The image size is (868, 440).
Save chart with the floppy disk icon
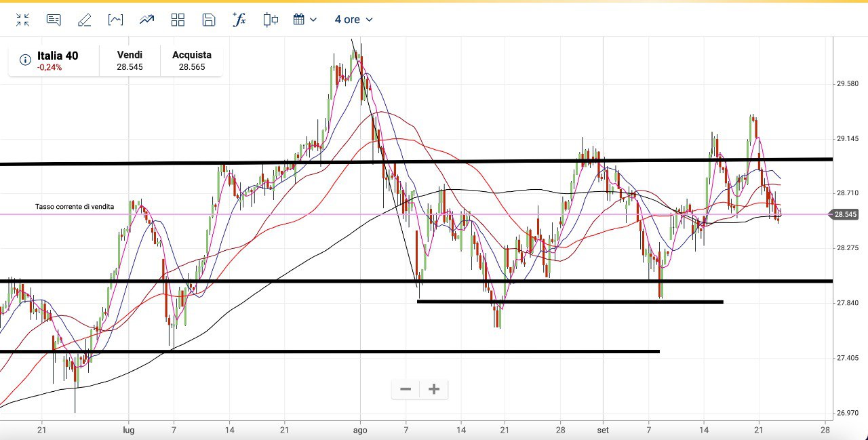[x=209, y=20]
